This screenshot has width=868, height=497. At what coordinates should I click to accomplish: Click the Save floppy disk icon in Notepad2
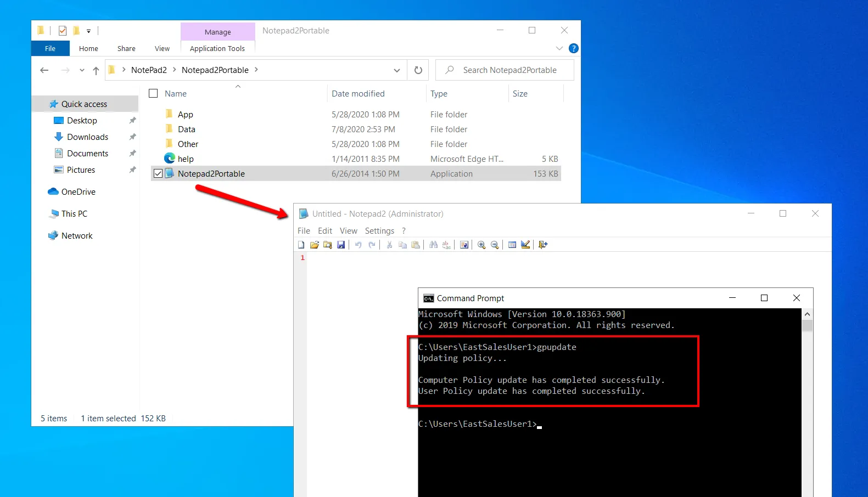pyautogui.click(x=341, y=245)
